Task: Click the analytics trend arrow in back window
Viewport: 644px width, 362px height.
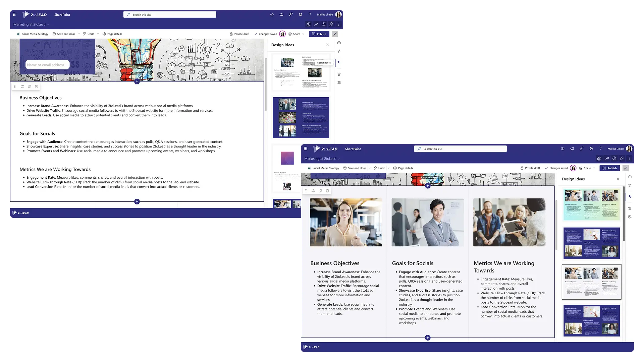Action: point(316,24)
